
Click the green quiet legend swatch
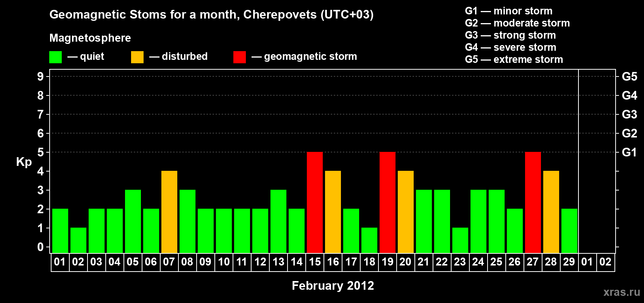[x=55, y=57]
